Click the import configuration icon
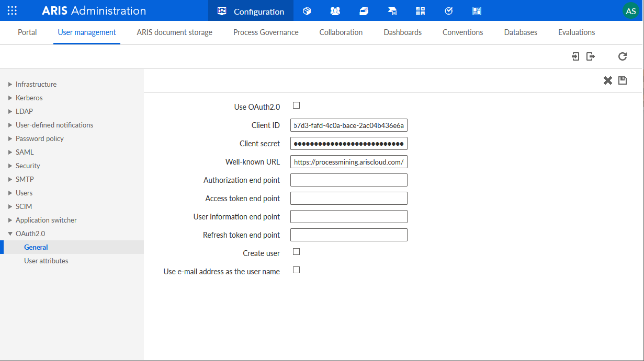Viewport: 644px width, 361px height. coord(575,56)
